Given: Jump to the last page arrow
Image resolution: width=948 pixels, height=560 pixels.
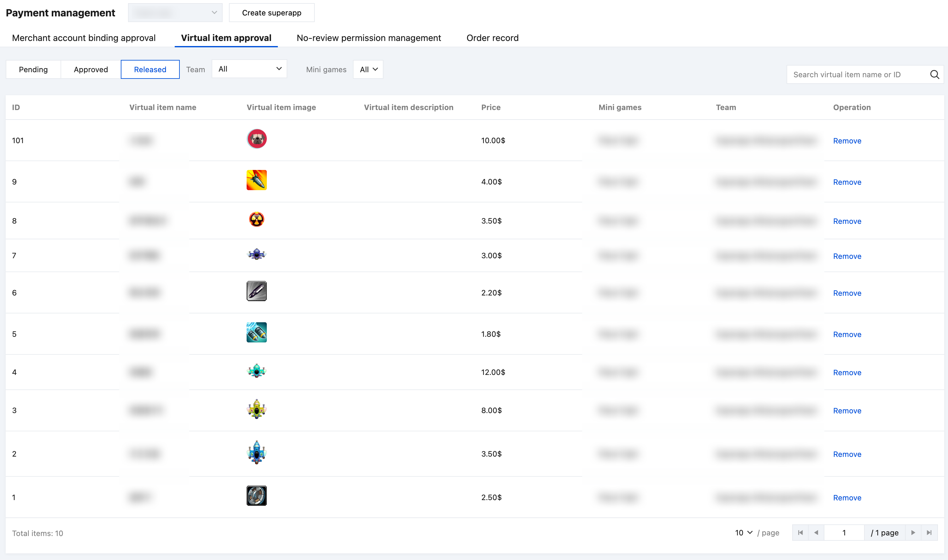Looking at the screenshot, I should tap(929, 533).
